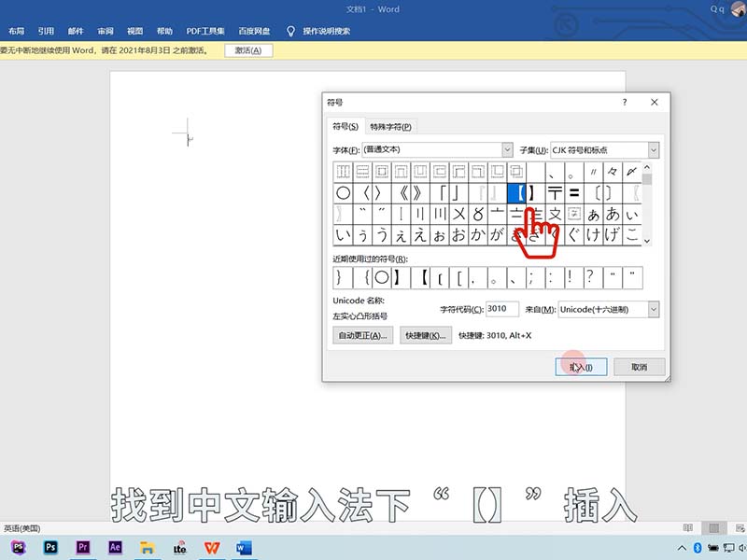Screen dimensions: 747x560
Task: Pick the 【 symbol from recently used
Action: pos(420,277)
